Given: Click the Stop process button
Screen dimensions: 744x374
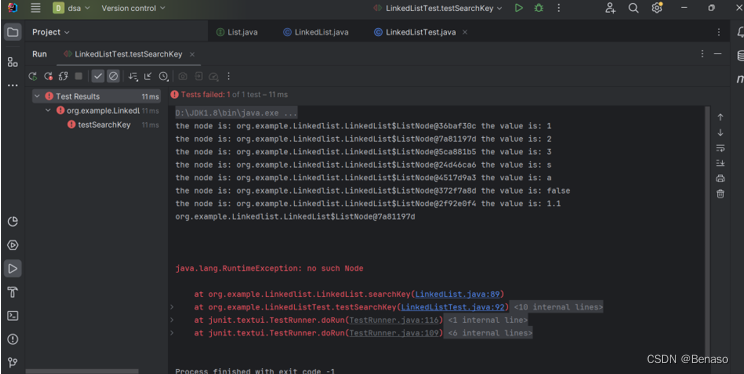Looking at the screenshot, I should click(x=79, y=76).
